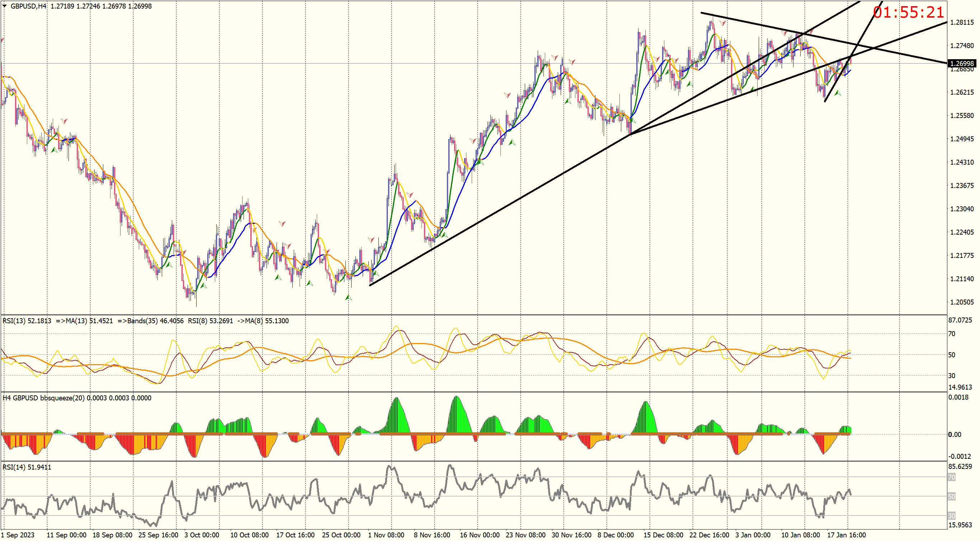The height and width of the screenshot is (541, 980).
Task: Click the 1 Nov 08:00 date axis label
Action: click(386, 535)
